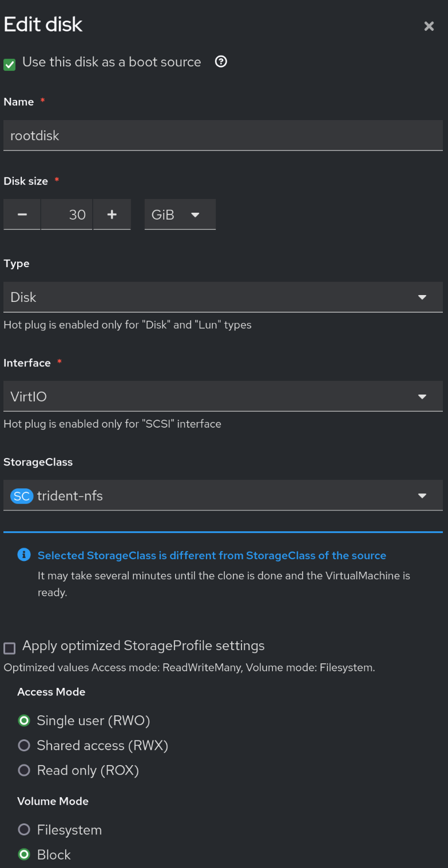The height and width of the screenshot is (868, 448).
Task: Click the Name field containing rootdisk
Action: click(x=223, y=136)
